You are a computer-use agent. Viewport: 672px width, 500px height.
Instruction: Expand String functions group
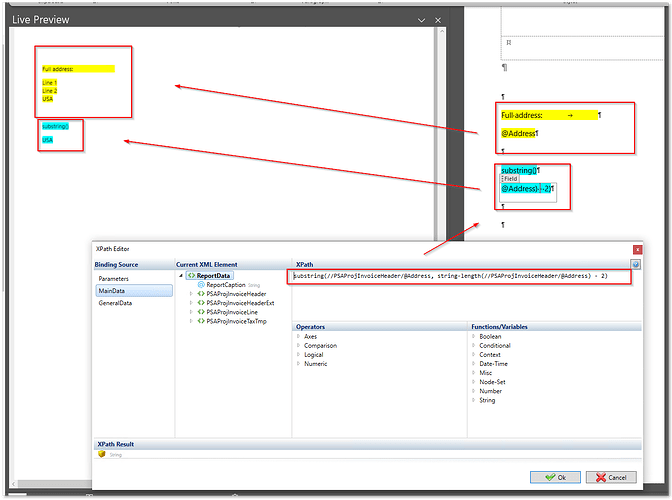474,400
